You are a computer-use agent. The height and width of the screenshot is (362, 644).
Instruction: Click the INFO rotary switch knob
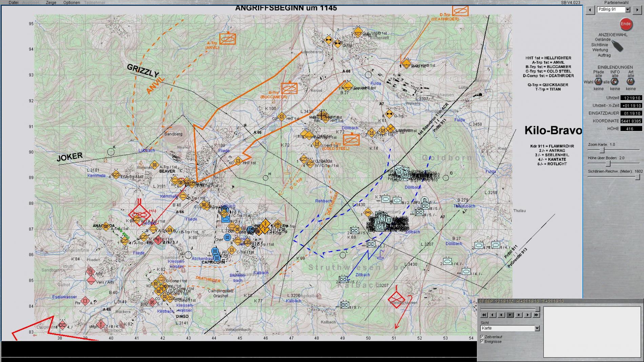coord(615,82)
